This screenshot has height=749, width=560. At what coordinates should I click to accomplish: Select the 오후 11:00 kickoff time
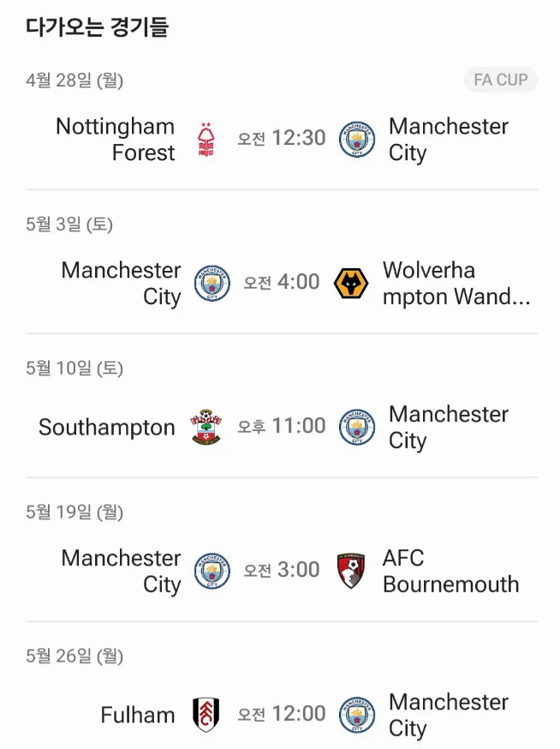pyautogui.click(x=282, y=426)
